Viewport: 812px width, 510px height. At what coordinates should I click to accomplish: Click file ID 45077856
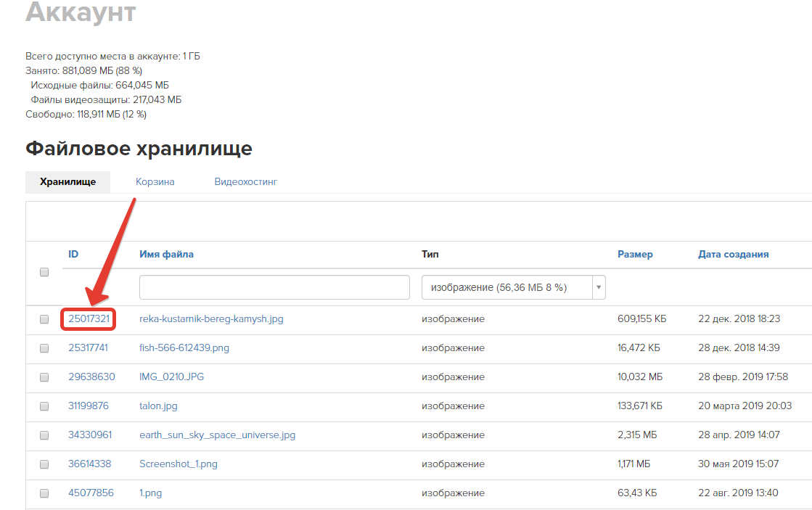[x=91, y=493]
